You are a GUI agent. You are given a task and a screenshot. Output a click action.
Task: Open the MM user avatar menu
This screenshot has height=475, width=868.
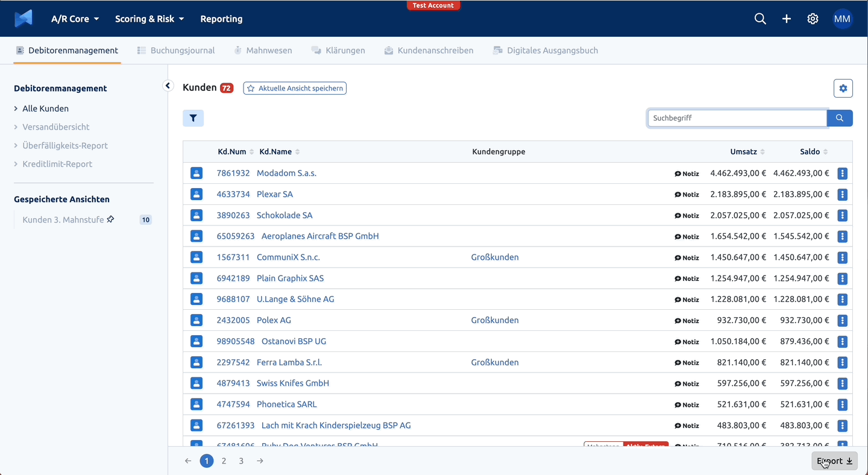coord(842,19)
